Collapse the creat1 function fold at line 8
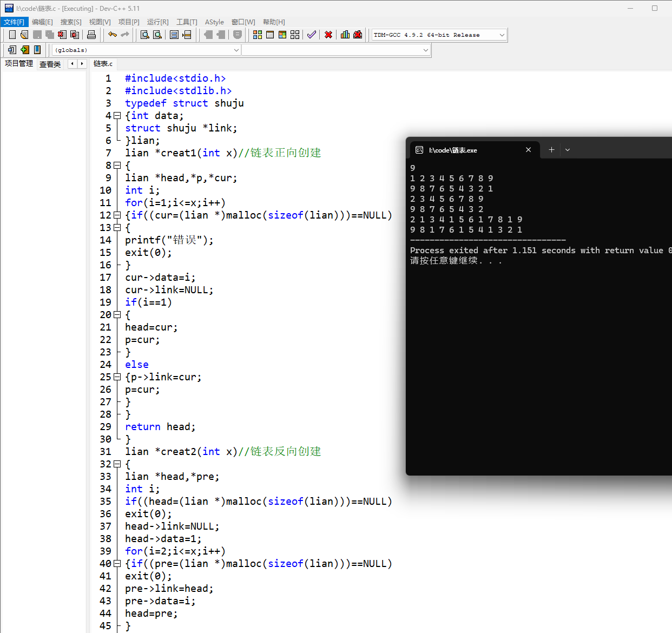The image size is (672, 633). [117, 166]
